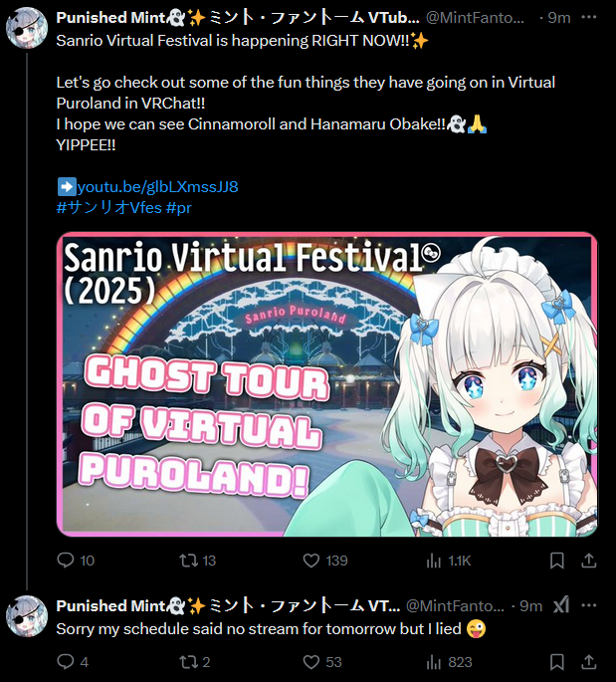Share the 'Sorry my schedule' reply tweet
This screenshot has width=616, height=682.
click(x=588, y=662)
